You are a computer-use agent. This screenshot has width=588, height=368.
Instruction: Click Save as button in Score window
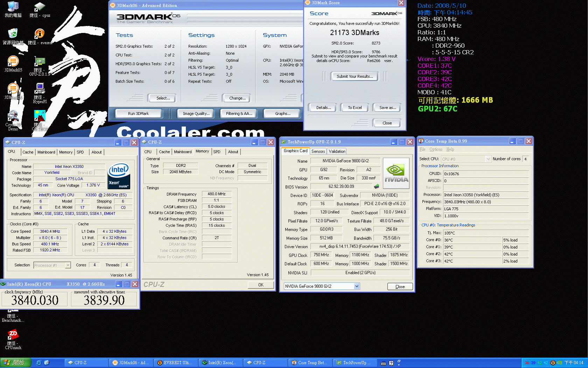click(387, 108)
